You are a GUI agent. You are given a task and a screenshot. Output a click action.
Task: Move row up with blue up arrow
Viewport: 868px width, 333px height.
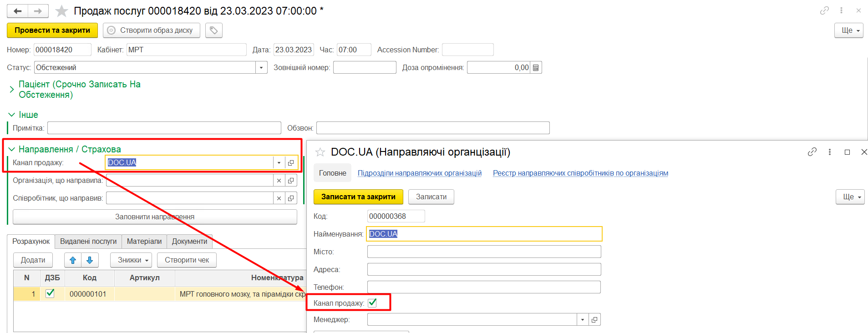click(73, 260)
